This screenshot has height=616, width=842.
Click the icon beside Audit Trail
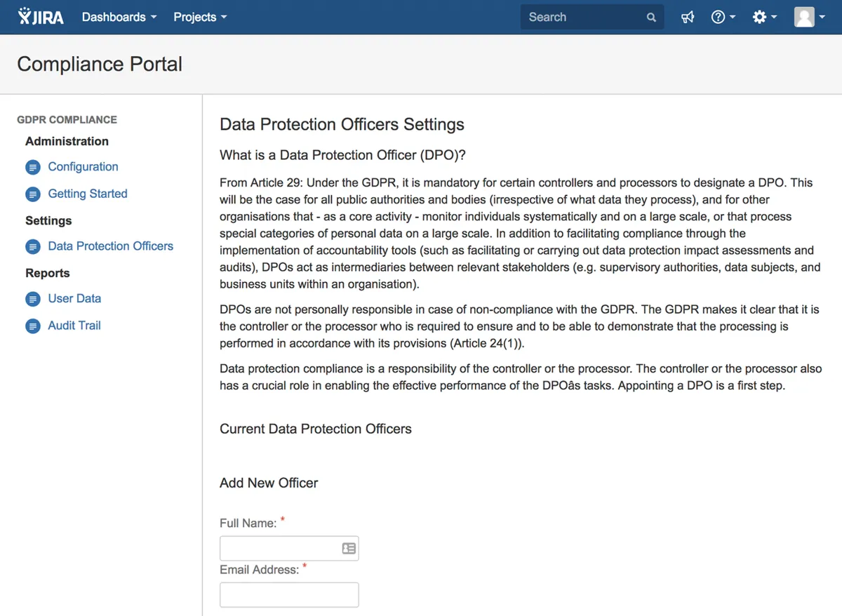[x=33, y=326]
